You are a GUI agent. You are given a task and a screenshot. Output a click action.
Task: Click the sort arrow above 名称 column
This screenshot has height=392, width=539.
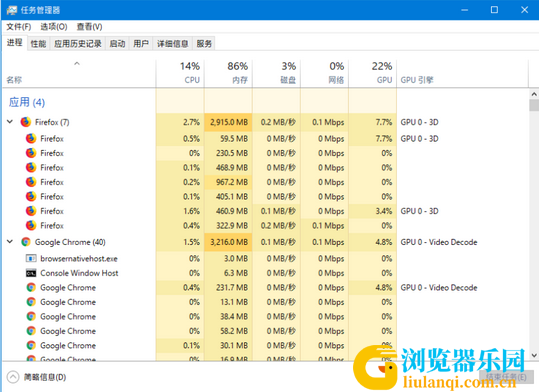(x=77, y=64)
